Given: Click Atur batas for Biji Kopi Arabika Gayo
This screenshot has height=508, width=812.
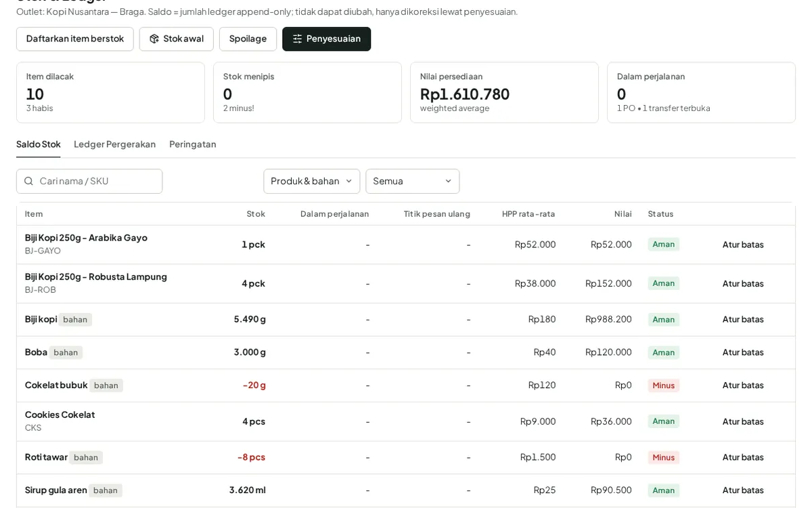Looking at the screenshot, I should point(743,245).
